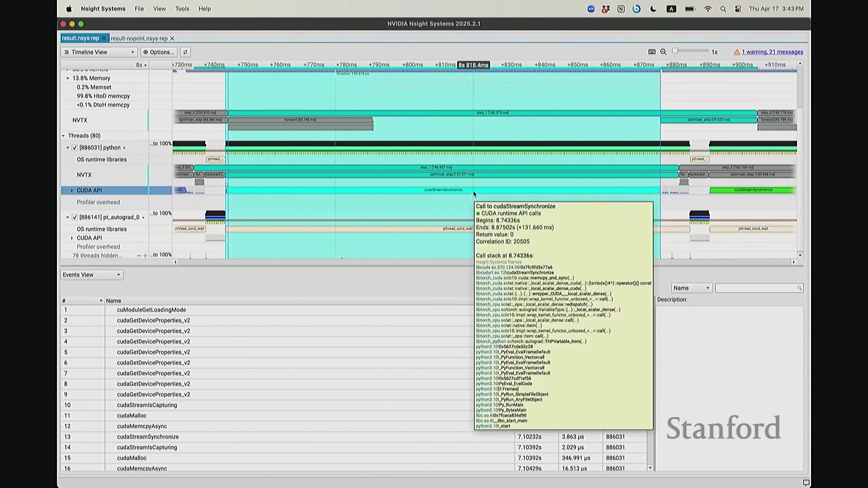Image resolution: width=868 pixels, height=488 pixels.
Task: Open the Events View dropdown
Action: [92, 275]
